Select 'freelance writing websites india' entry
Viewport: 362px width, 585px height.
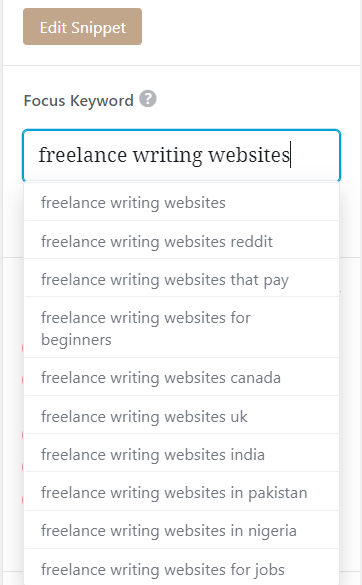[182, 454]
